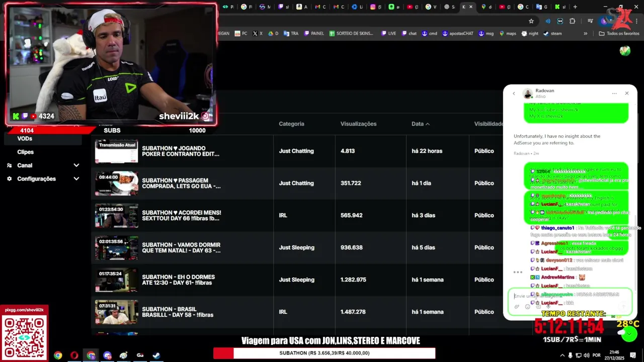The height and width of the screenshot is (362, 644).
Task: Open the chat widget more options menu
Action: click(x=614, y=94)
